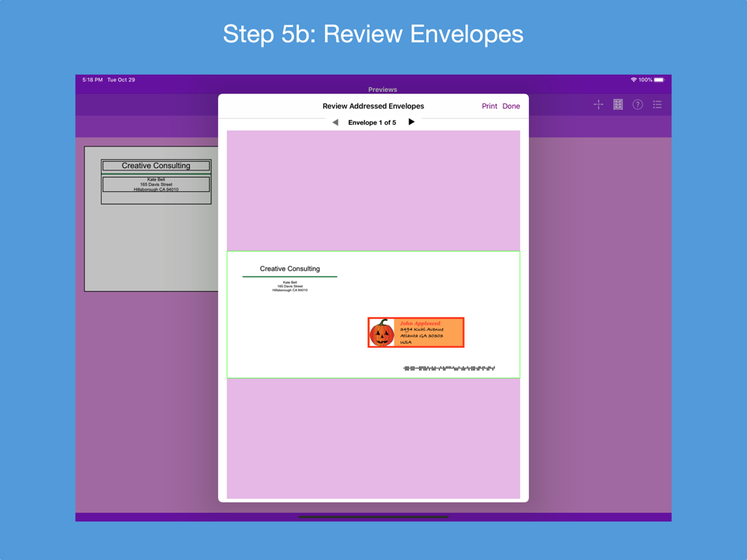Click the crosshair alignment icon in toolbar

(x=598, y=105)
